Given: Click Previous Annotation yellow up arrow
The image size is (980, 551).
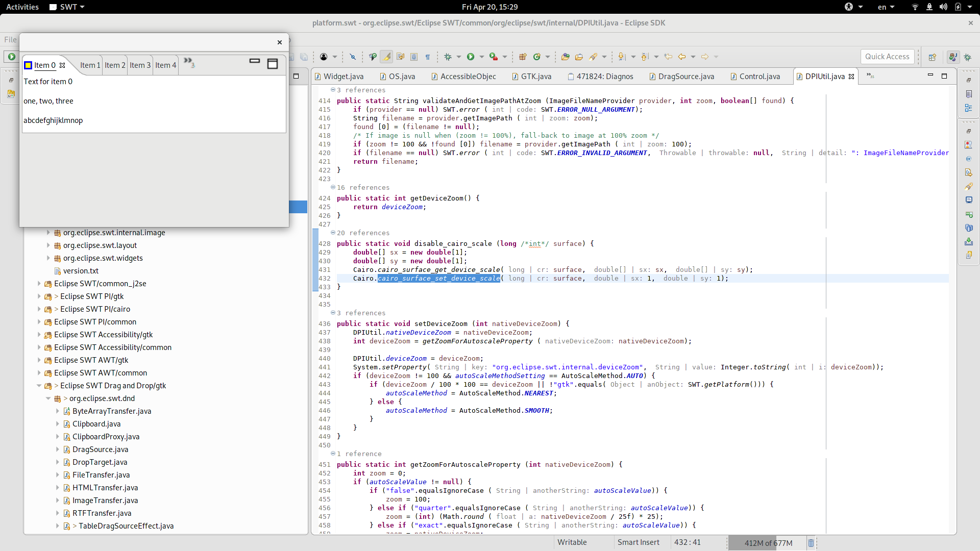Looking at the screenshot, I should (x=645, y=57).
